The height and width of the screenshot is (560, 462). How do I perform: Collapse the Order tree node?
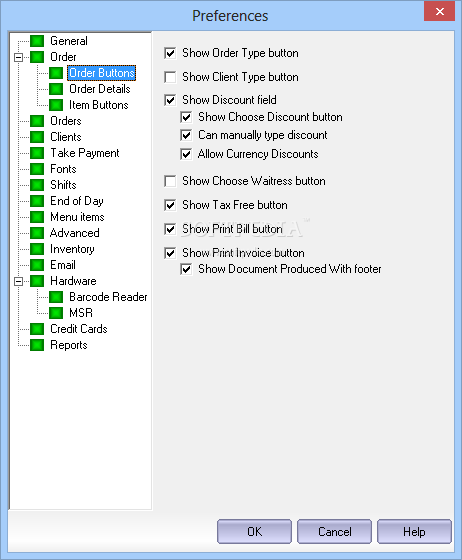[x=18, y=58]
